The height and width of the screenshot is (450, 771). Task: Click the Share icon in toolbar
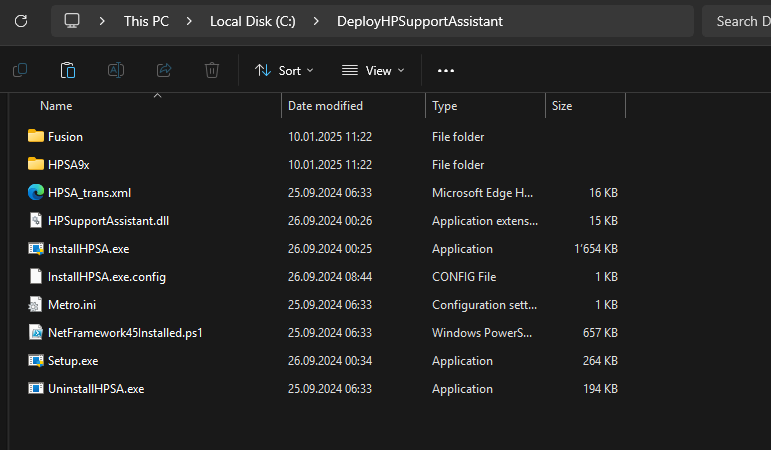tap(164, 70)
